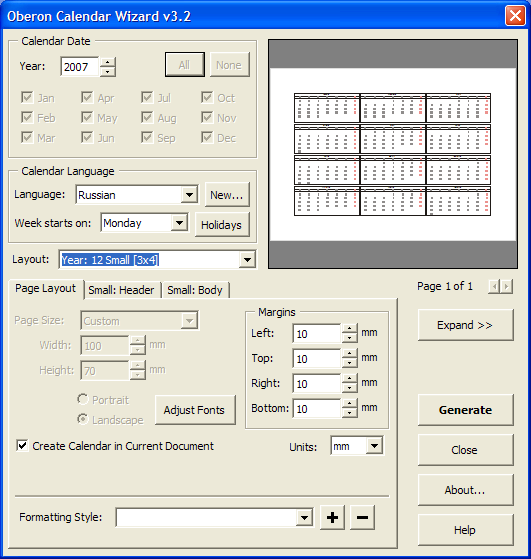531x559 pixels.
Task: Click the page Width input field
Action: tap(105, 345)
